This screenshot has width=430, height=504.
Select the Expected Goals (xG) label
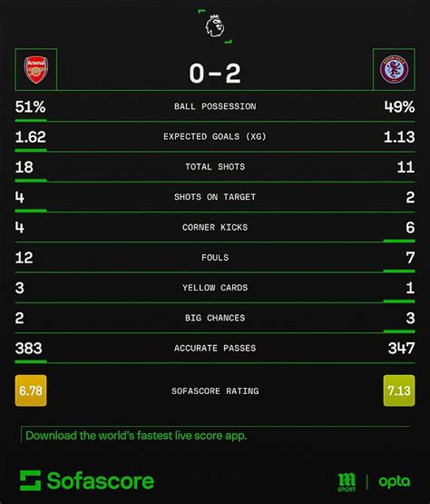(x=215, y=136)
